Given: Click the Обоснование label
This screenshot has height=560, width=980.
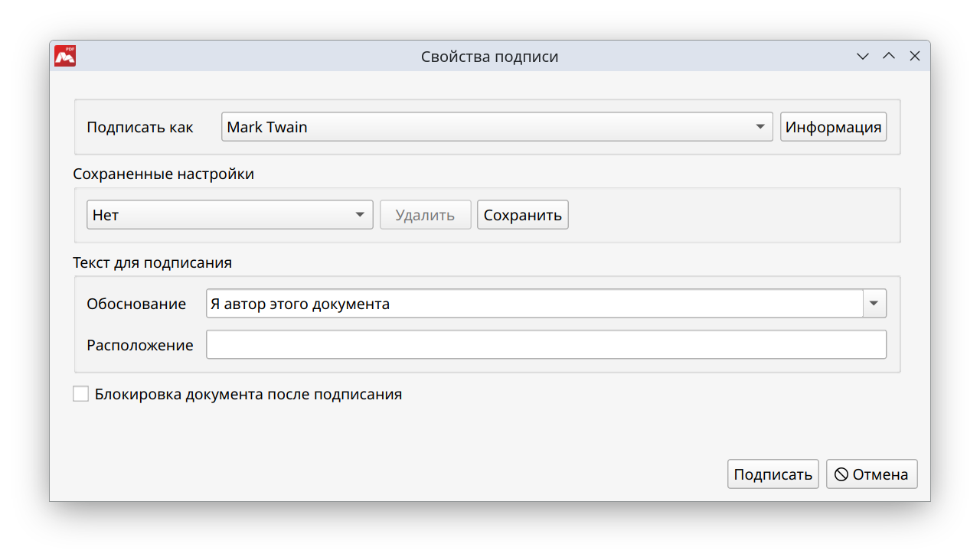Looking at the screenshot, I should pos(136,304).
